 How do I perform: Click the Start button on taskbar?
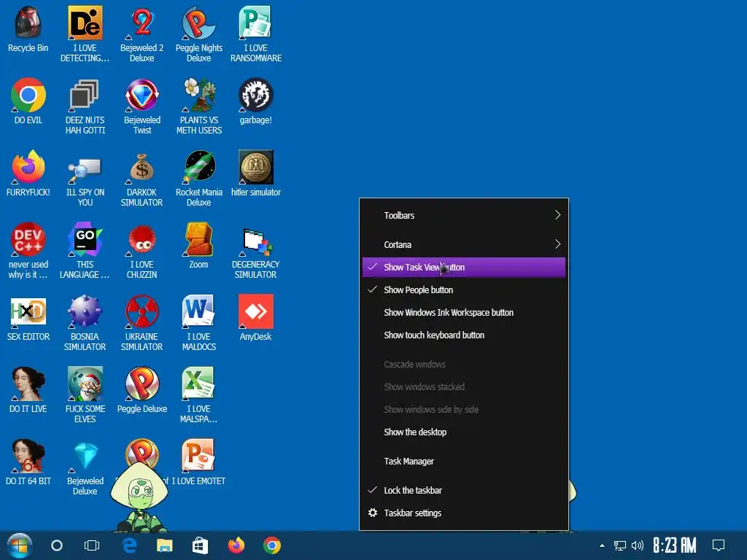click(19, 545)
